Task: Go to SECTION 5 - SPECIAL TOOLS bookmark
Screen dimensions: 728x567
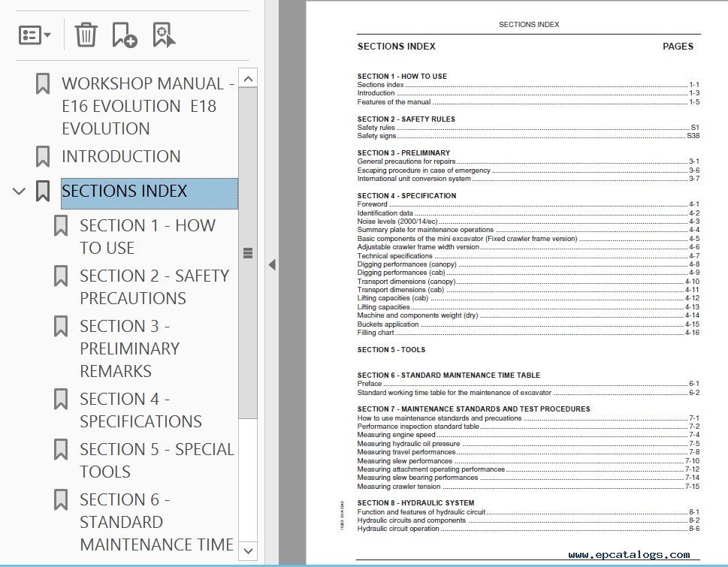Action: click(157, 460)
